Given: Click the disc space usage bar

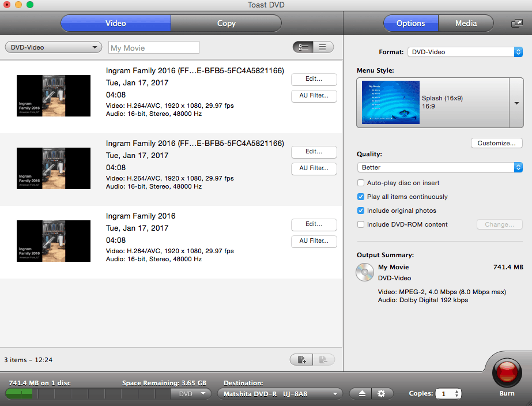Looking at the screenshot, I should coord(88,394).
